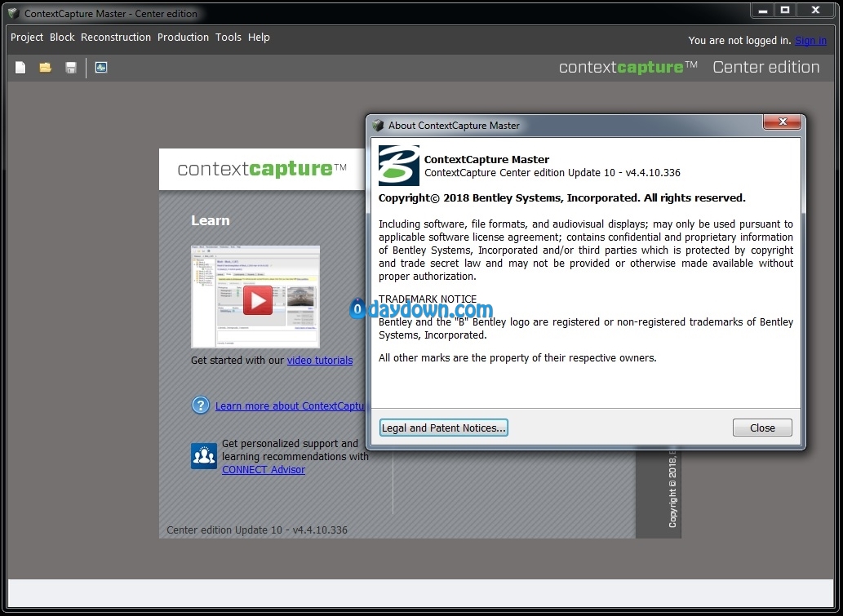Click the Learn heading on welcome page
This screenshot has width=843, height=616.
[211, 220]
